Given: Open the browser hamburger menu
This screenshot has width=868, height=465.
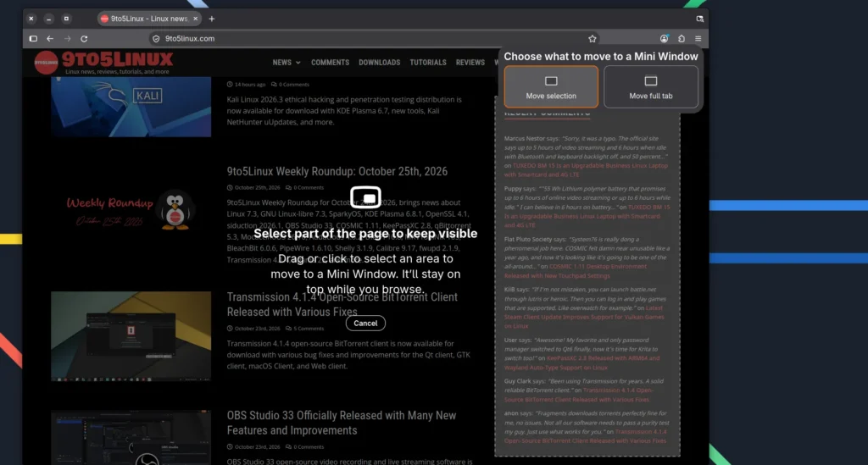Looking at the screenshot, I should click(698, 39).
